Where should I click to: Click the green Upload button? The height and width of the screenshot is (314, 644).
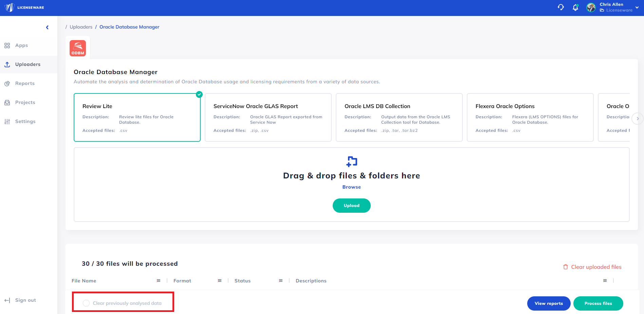(352, 206)
